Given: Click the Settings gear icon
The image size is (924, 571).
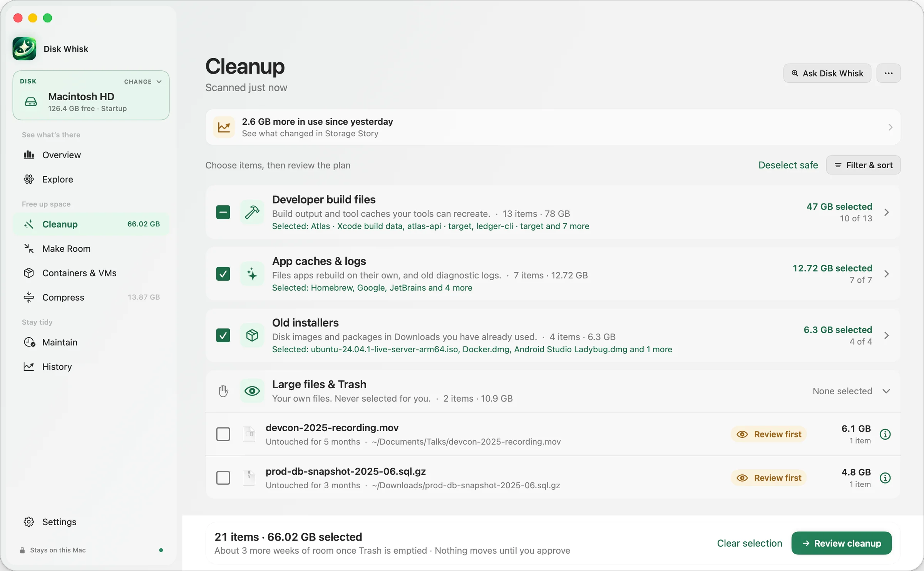Looking at the screenshot, I should click(x=29, y=522).
